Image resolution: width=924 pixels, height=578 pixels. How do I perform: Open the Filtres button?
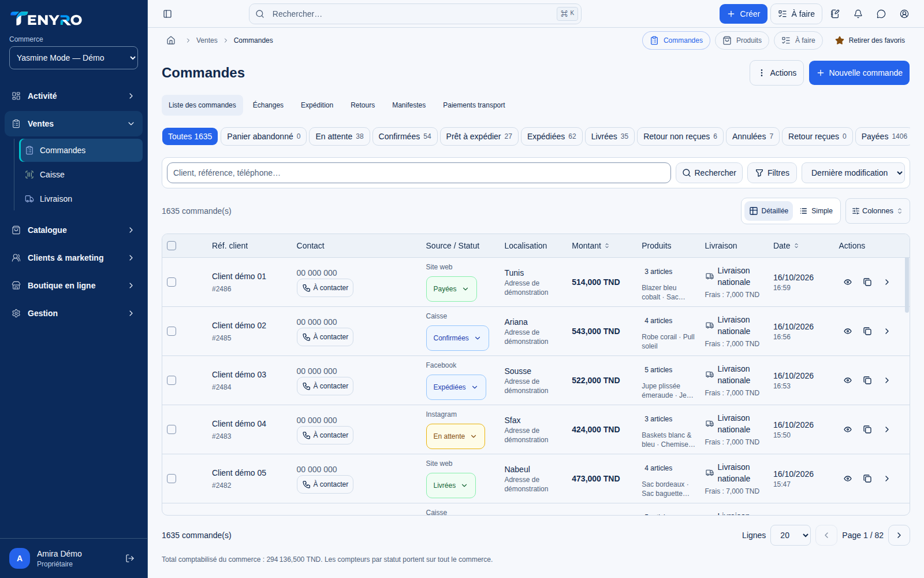[772, 173]
